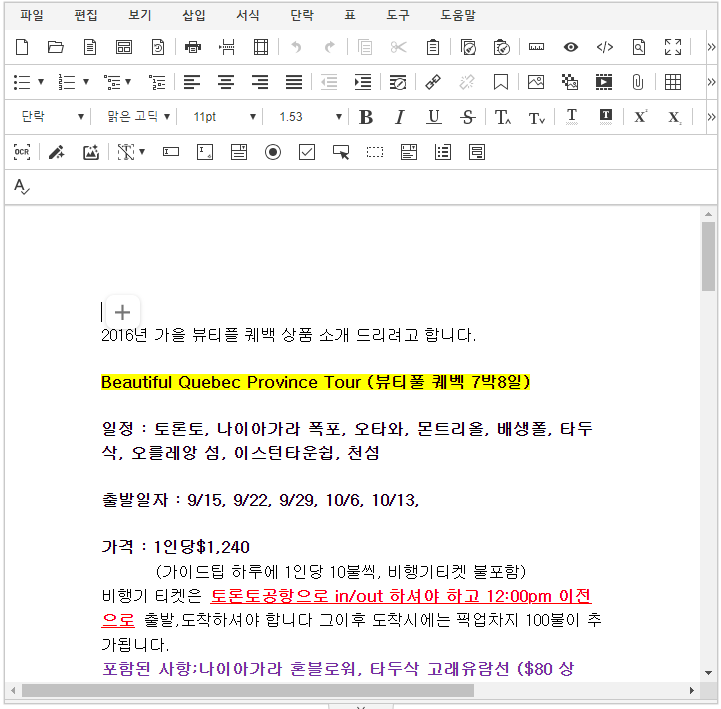Image resolution: width=721 pixels, height=709 pixels.
Task: Open the 파일 menu
Action: coord(32,15)
